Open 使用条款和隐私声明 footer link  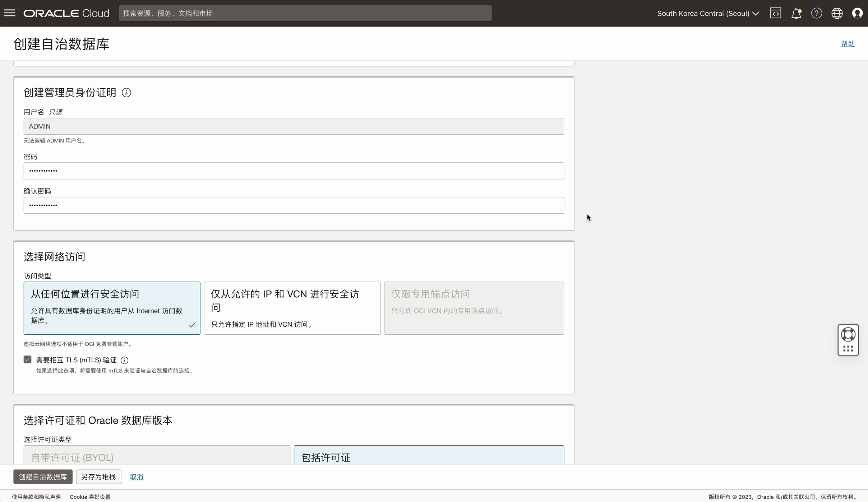(36, 497)
